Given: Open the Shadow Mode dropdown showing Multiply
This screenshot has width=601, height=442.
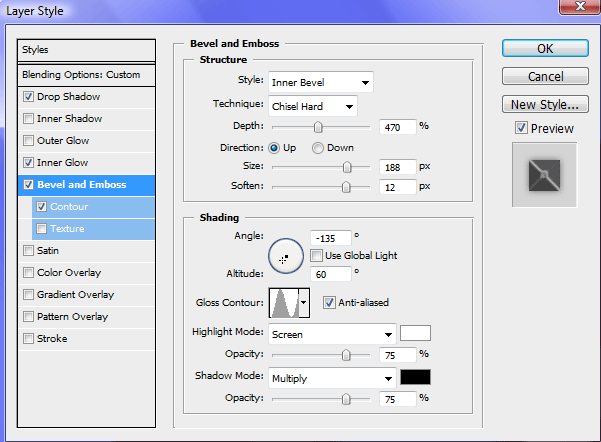Looking at the screenshot, I should tap(332, 378).
